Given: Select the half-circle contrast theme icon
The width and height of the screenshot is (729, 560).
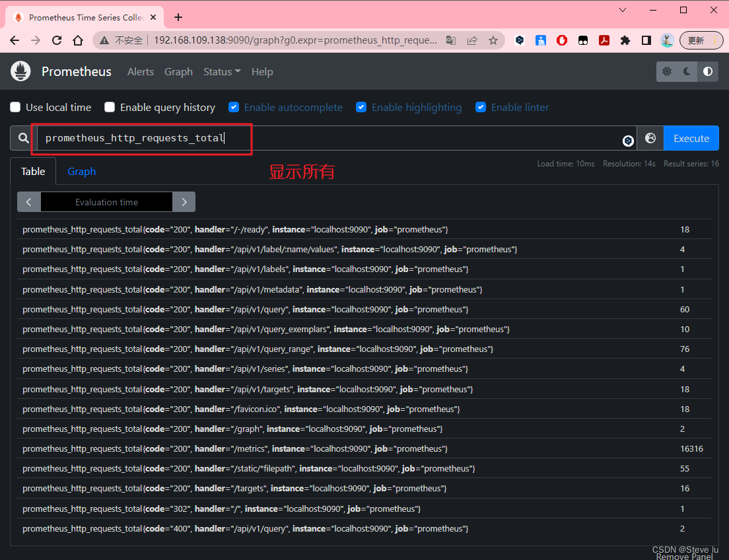Looking at the screenshot, I should 708,71.
